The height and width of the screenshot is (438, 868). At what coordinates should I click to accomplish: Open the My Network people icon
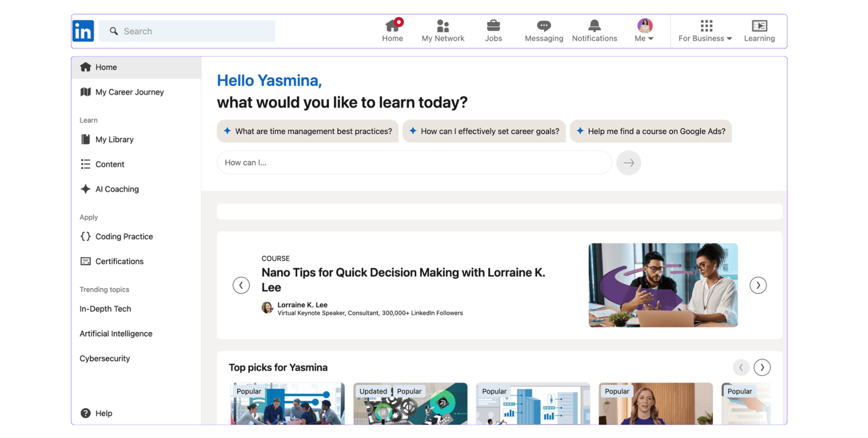[x=443, y=26]
